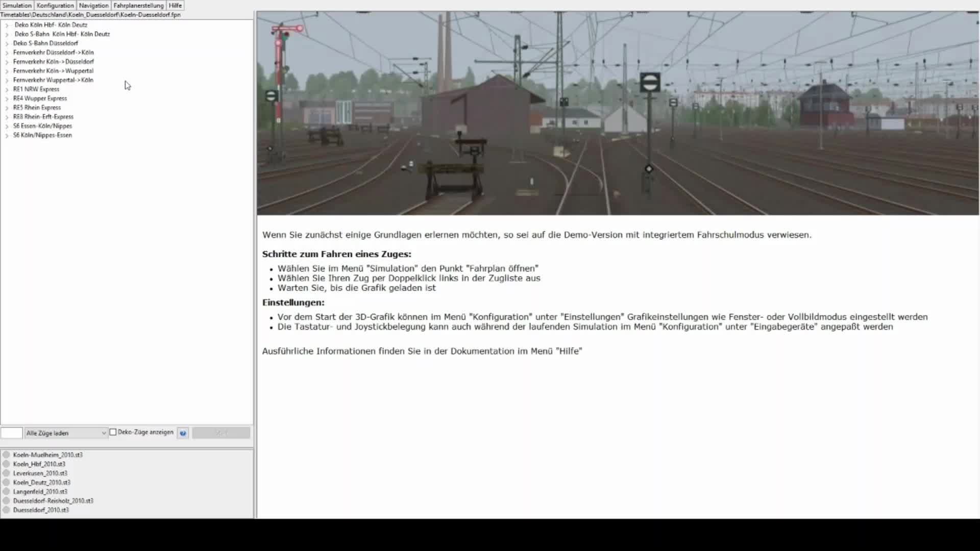This screenshot has width=980, height=551.
Task: Click the greyed-out Start button
Action: pos(221,433)
